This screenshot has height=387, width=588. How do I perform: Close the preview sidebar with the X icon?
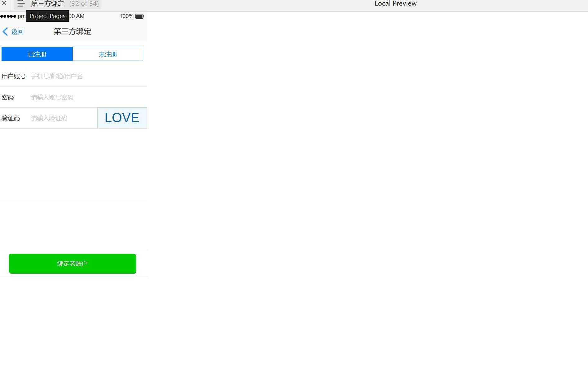pyautogui.click(x=4, y=3)
